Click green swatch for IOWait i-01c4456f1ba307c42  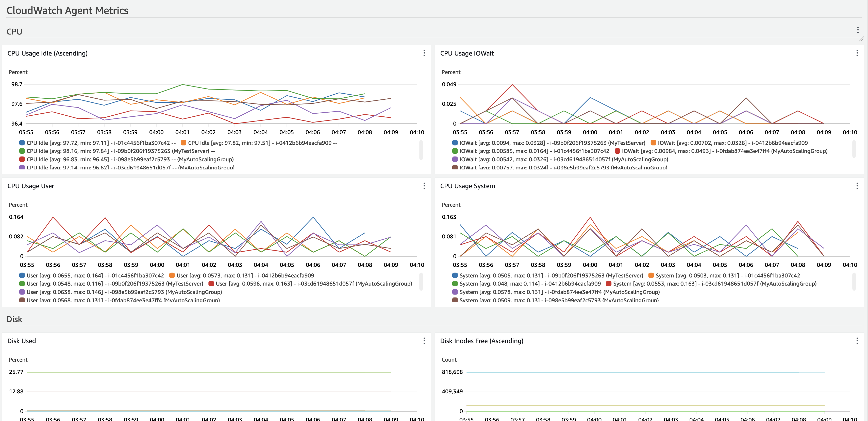tap(455, 151)
